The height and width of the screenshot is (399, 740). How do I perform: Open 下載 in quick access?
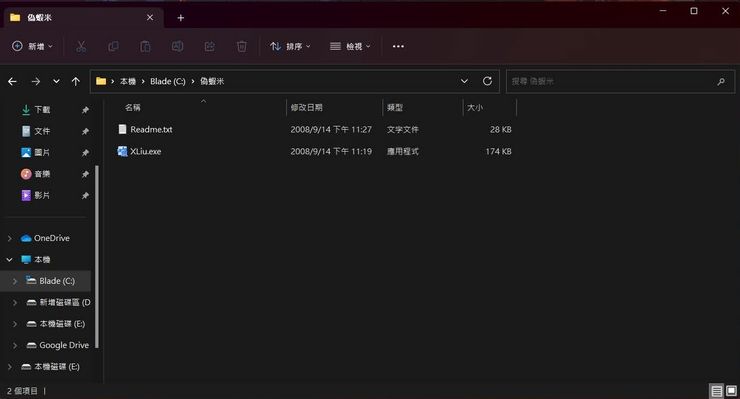click(42, 110)
